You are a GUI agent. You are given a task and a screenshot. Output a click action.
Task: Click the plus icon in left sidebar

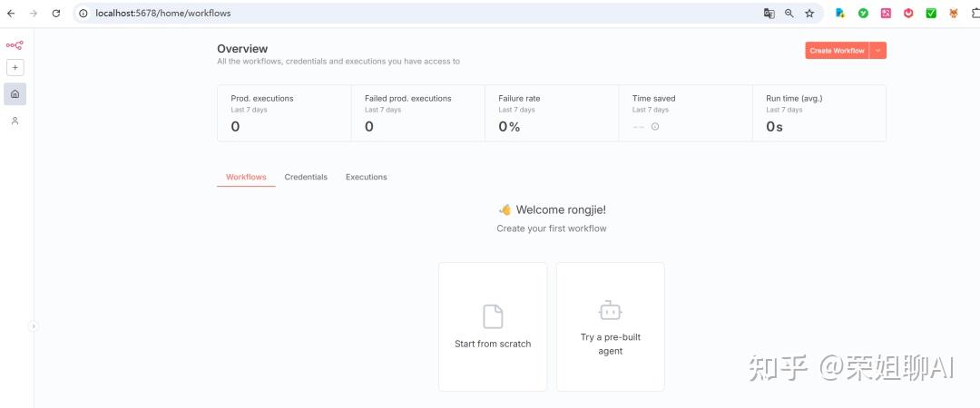pyautogui.click(x=15, y=68)
